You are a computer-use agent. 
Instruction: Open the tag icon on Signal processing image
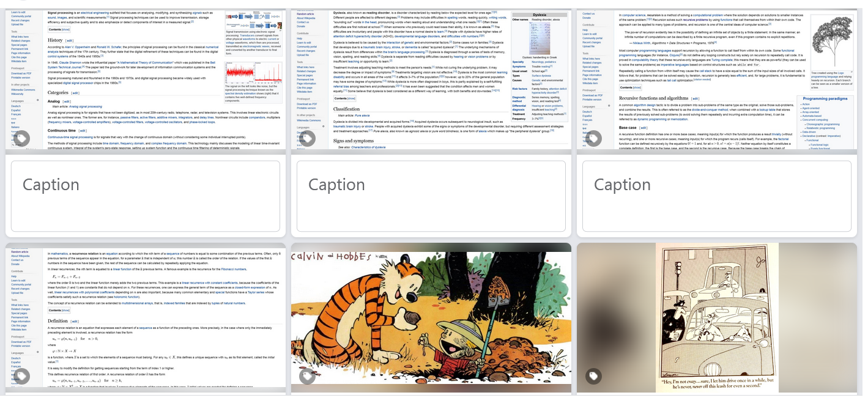(21, 139)
